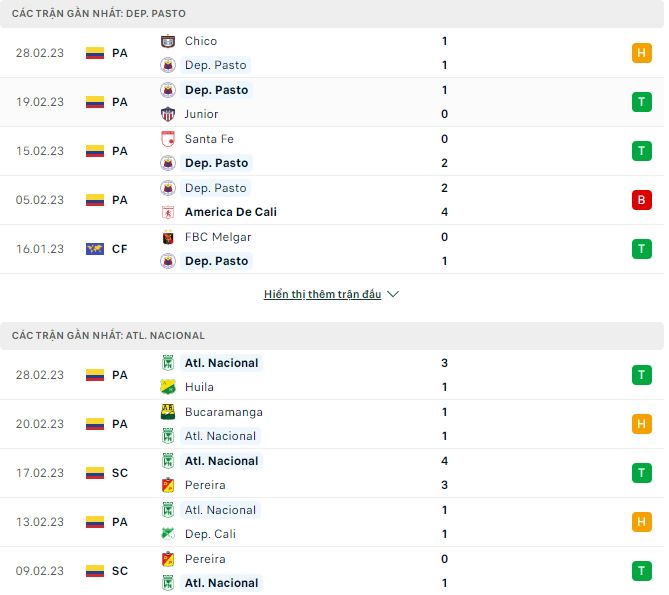This screenshot has height=595, width=669.
Task: Click the America De Cali crest icon
Action: click(x=168, y=212)
